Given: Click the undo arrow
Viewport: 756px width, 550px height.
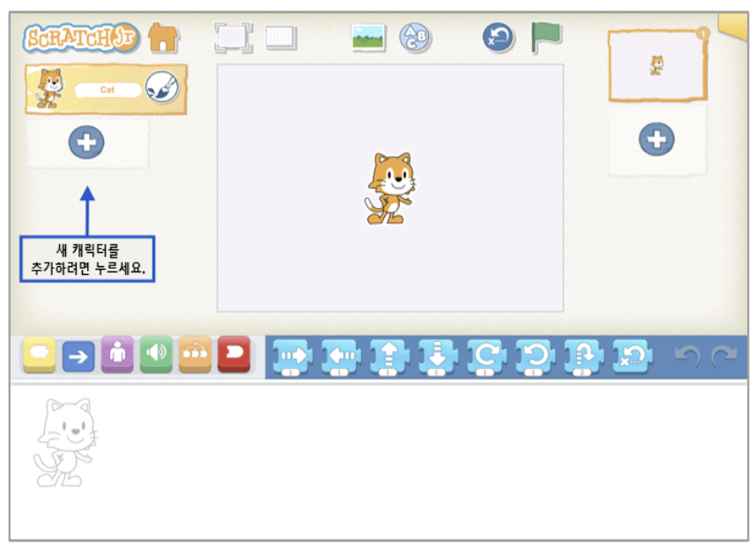Looking at the screenshot, I should click(687, 355).
